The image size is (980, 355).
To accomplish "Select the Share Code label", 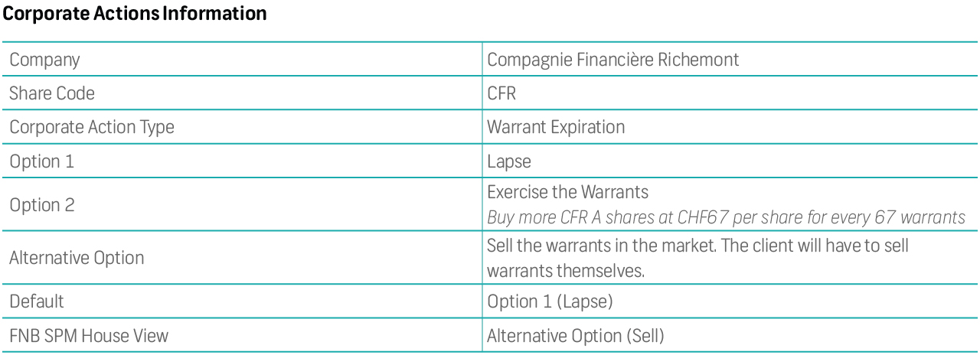I will (x=52, y=93).
